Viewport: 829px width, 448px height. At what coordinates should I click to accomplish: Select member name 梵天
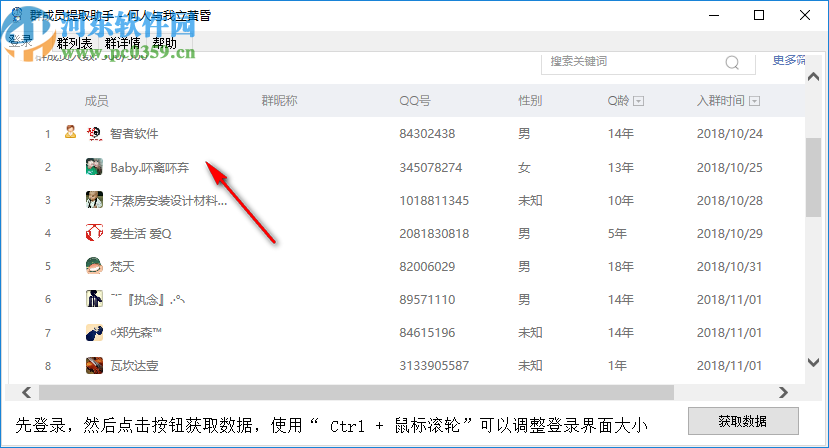coord(122,267)
